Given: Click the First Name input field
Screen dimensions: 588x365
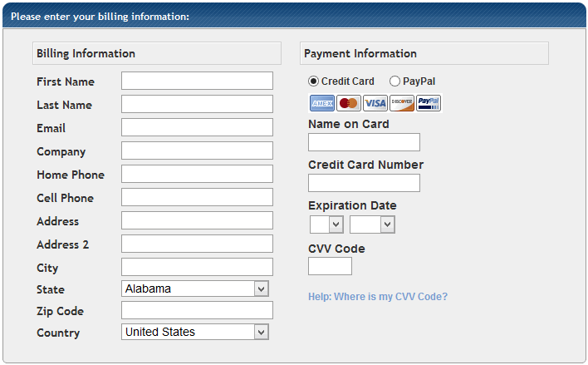Looking at the screenshot, I should (197, 81).
